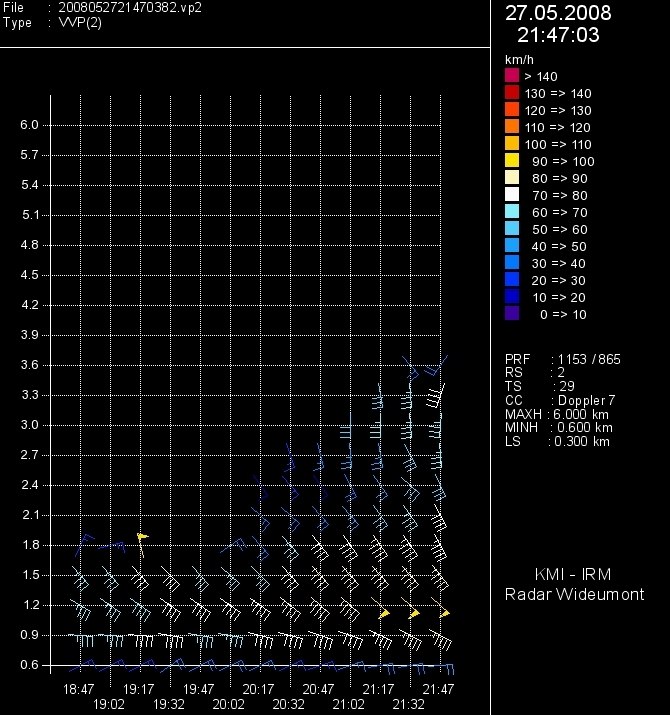Click the yellow wind flag at 19:17, 1.8 km

click(x=142, y=544)
